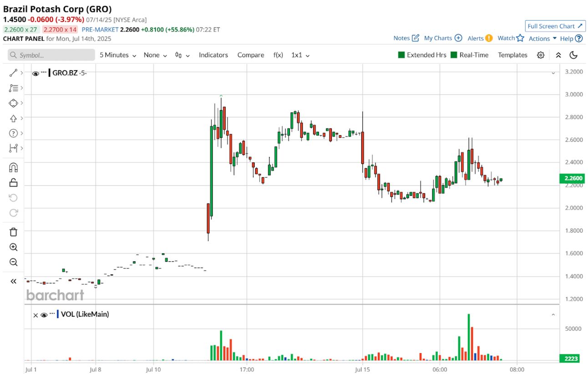The height and width of the screenshot is (374, 588).
Task: Click the 3.0000 price axis label
Action: point(573,95)
